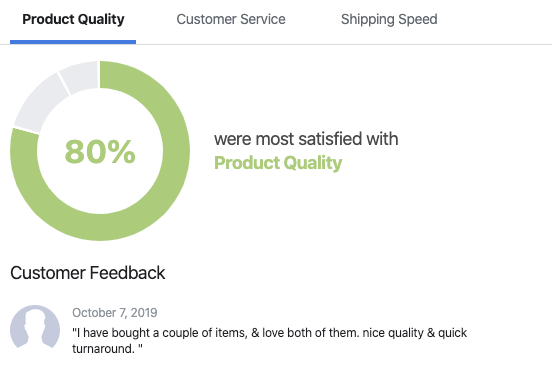Click the green Product Quality highlighted text

[x=278, y=163]
